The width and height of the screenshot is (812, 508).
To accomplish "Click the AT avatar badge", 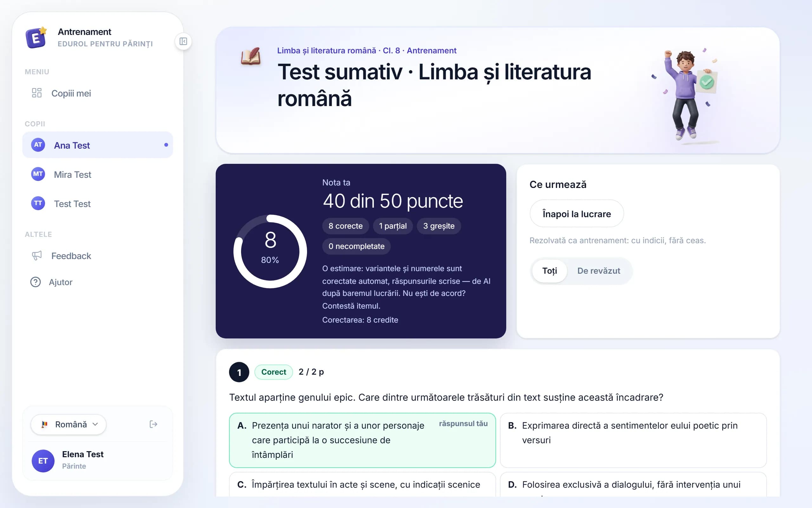I will click(38, 145).
